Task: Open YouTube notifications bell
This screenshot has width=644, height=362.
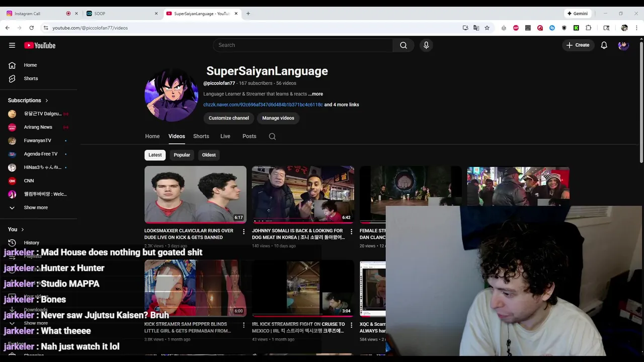Action: tap(604, 45)
